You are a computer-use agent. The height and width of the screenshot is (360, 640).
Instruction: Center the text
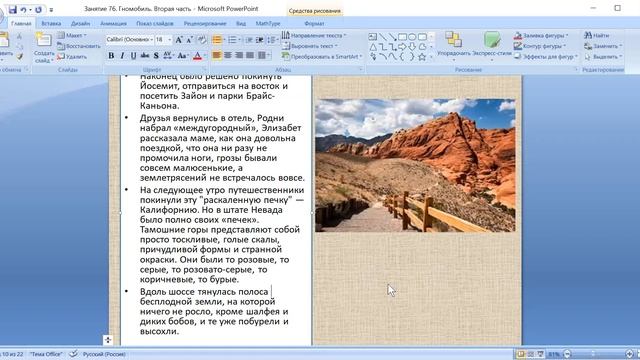228,55
